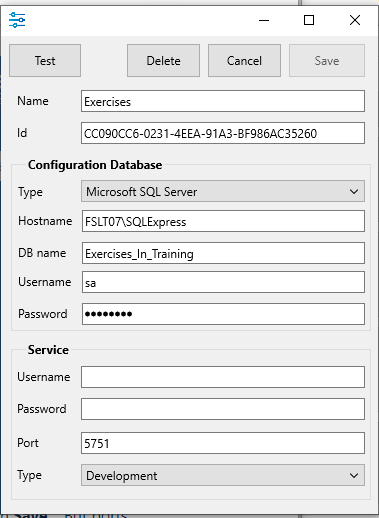Open the Development service type dropdown
The image size is (379, 518).
(223, 475)
